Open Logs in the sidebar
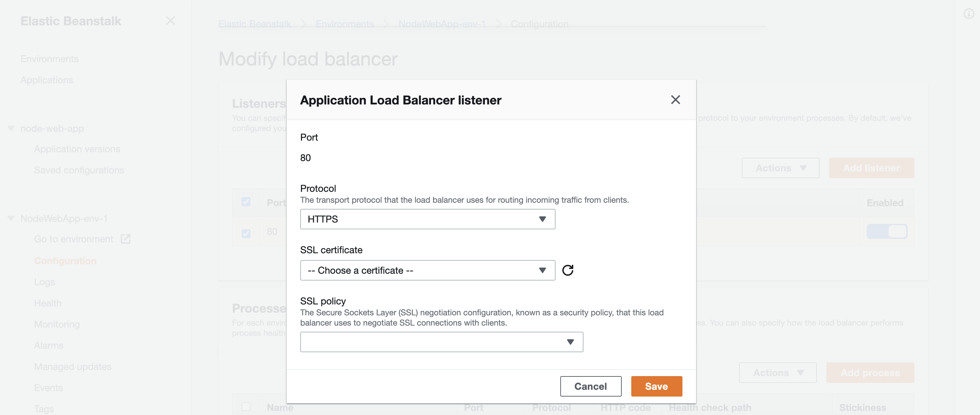This screenshot has height=415, width=980. point(44,282)
